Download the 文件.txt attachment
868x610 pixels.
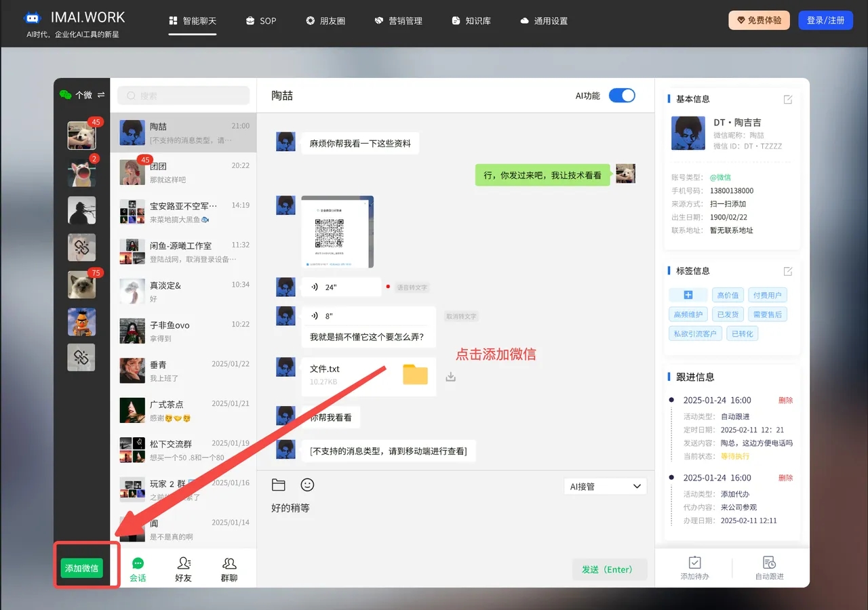tap(450, 377)
